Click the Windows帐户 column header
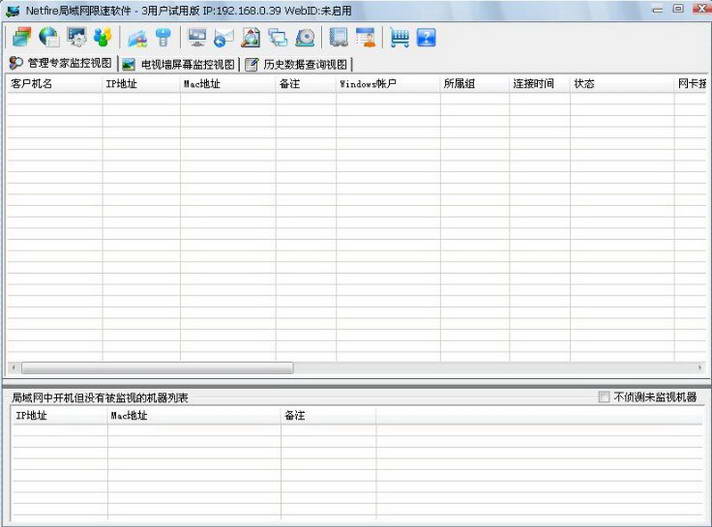 pyautogui.click(x=388, y=84)
